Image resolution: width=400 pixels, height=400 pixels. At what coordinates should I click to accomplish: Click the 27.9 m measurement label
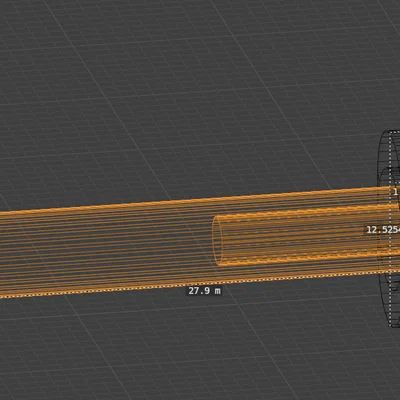tap(204, 291)
